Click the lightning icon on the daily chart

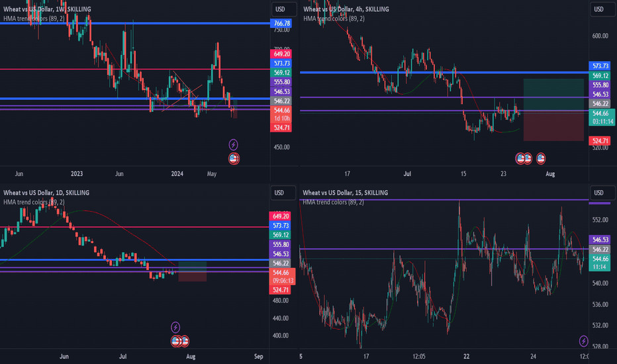pos(175,327)
